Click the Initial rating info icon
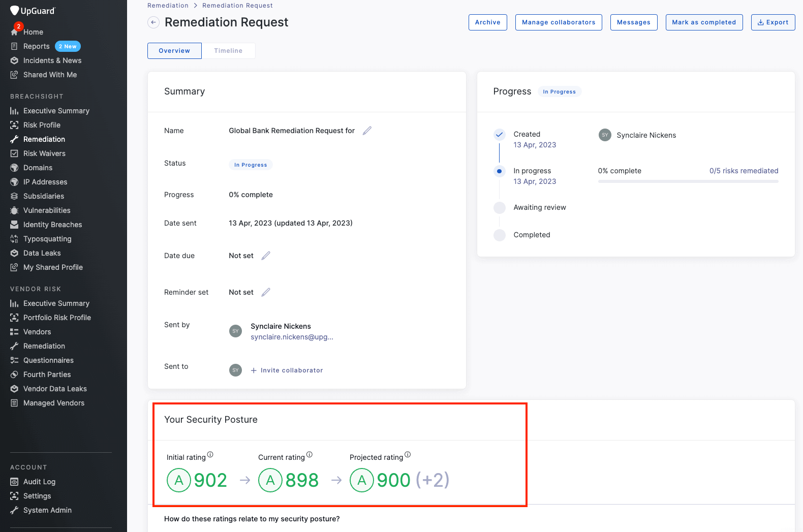The image size is (803, 532). pyautogui.click(x=210, y=455)
